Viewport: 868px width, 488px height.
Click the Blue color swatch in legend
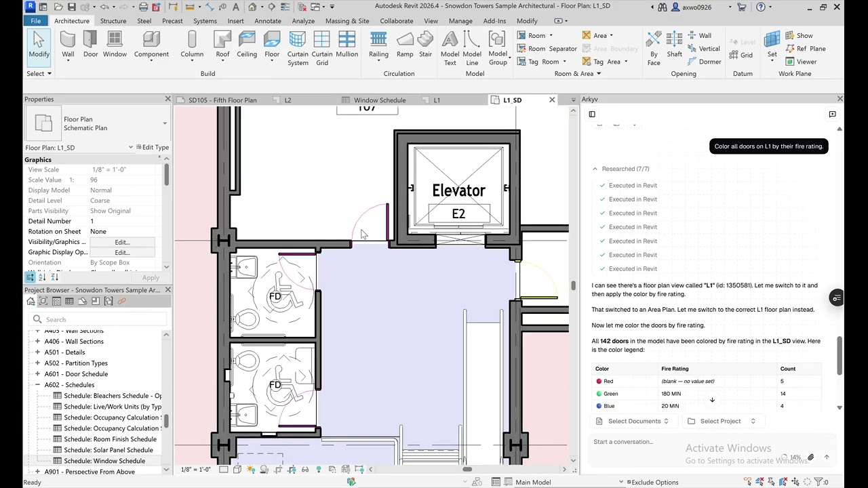coord(599,406)
